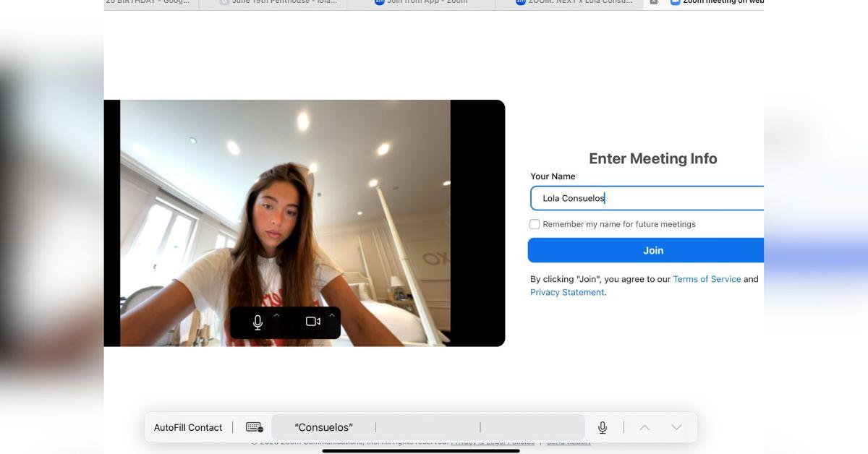This screenshot has width=868, height=454.
Task: Click the Your Name input field
Action: (x=647, y=198)
